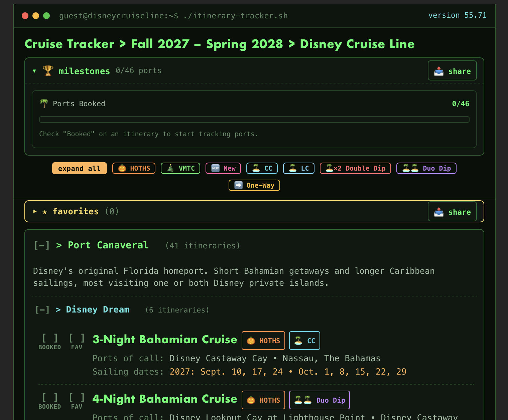Click the star icon beside favorites
Viewport: 508px width, 420px height.
click(45, 212)
